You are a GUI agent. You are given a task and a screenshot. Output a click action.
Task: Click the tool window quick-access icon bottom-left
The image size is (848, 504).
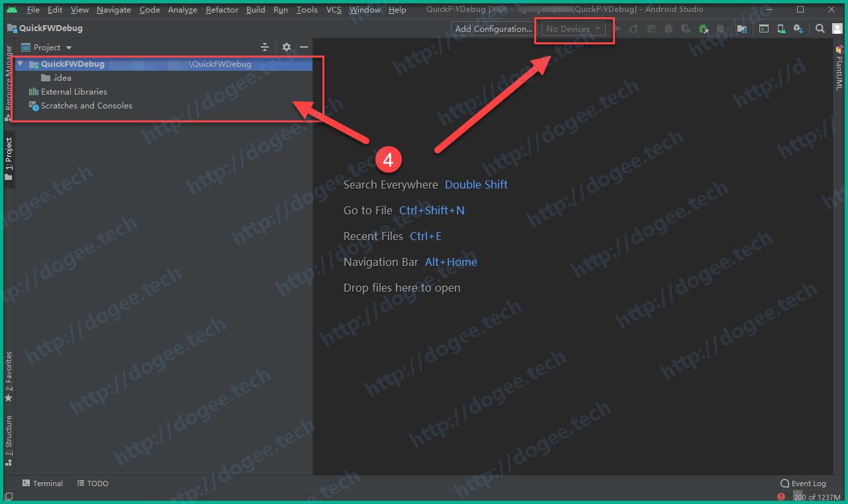(x=9, y=497)
